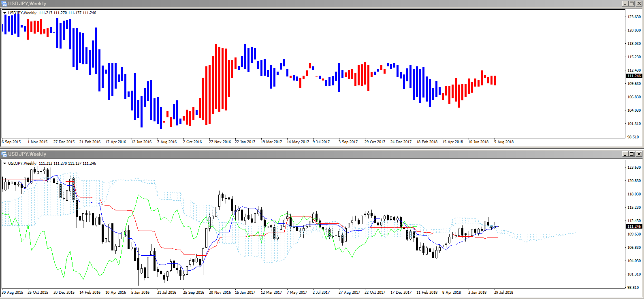Click the 123.630 price label on the upper chart
The height and width of the screenshot is (299, 644).
click(634, 17)
